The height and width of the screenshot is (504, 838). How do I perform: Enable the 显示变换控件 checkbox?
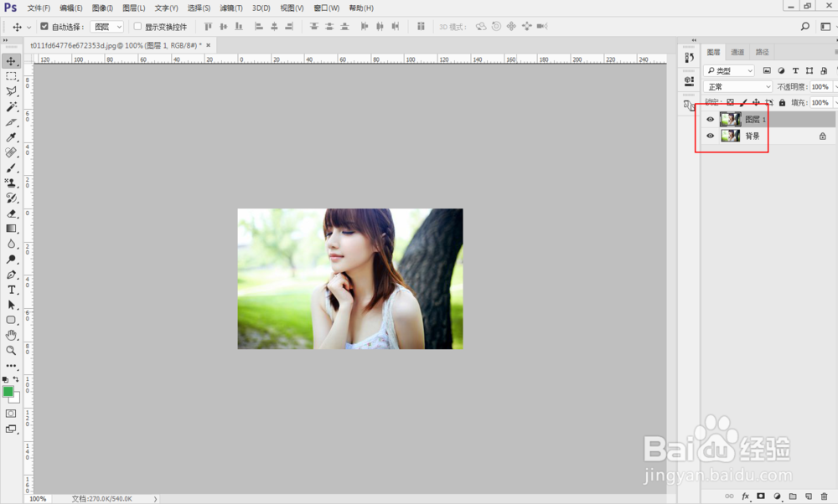point(138,26)
